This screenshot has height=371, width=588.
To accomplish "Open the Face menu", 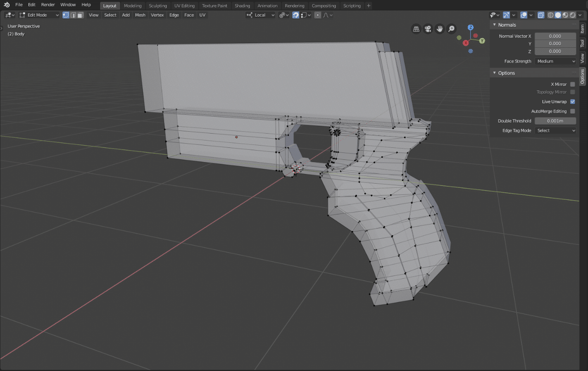I will (189, 15).
